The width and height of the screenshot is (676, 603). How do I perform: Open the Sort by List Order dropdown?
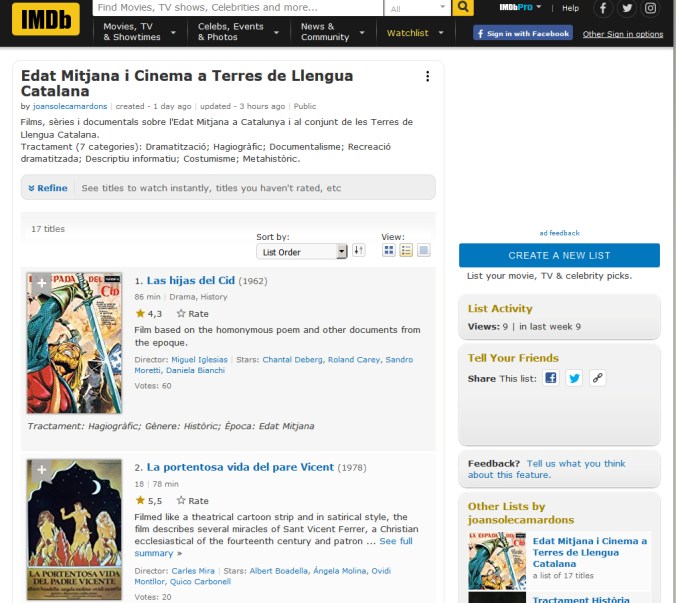coord(302,252)
